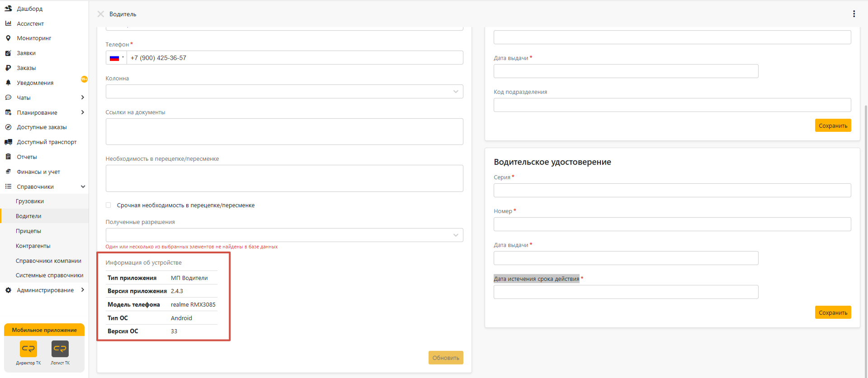
Task: Click the truck icon for Доступный транспорт
Action: click(x=8, y=142)
